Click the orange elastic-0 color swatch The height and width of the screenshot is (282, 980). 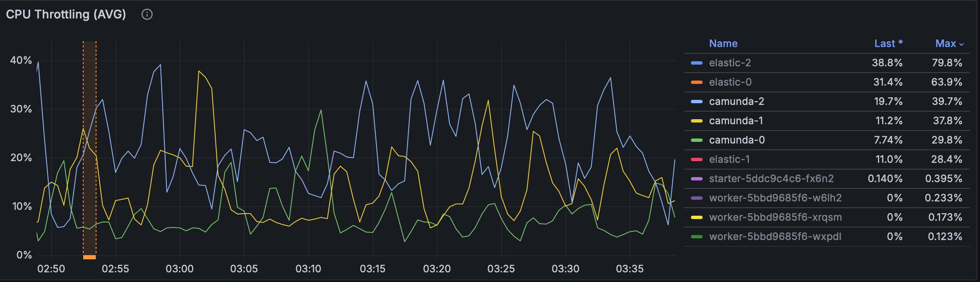(696, 82)
